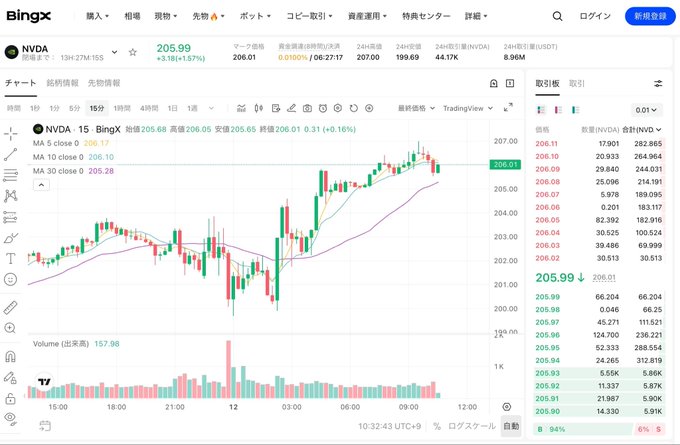
Task: Switch to the 銘柄情報 tab
Action: [62, 83]
